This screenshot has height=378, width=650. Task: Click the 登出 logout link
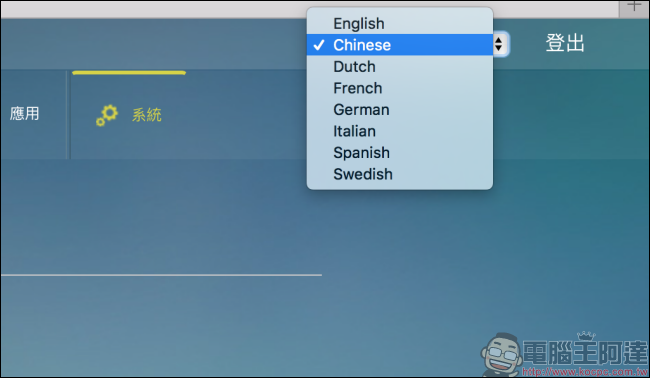tap(565, 43)
